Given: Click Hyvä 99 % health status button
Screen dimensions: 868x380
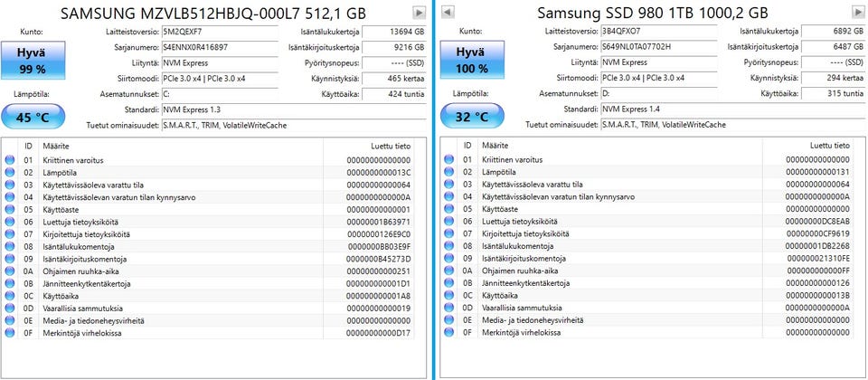Looking at the screenshot, I should (x=32, y=60).
